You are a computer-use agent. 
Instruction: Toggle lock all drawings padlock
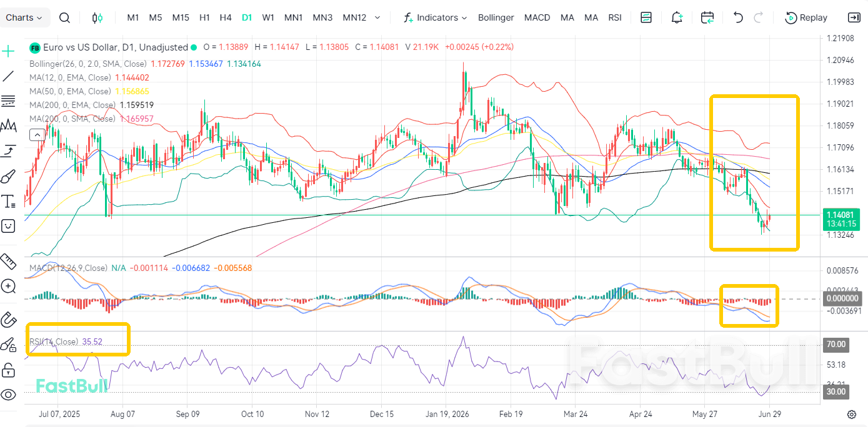(8, 370)
